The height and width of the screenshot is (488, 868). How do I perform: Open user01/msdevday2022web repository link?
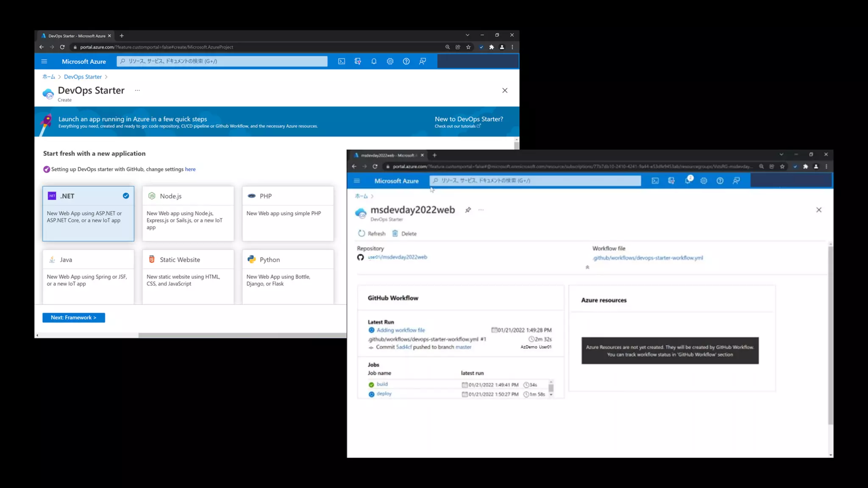point(397,257)
